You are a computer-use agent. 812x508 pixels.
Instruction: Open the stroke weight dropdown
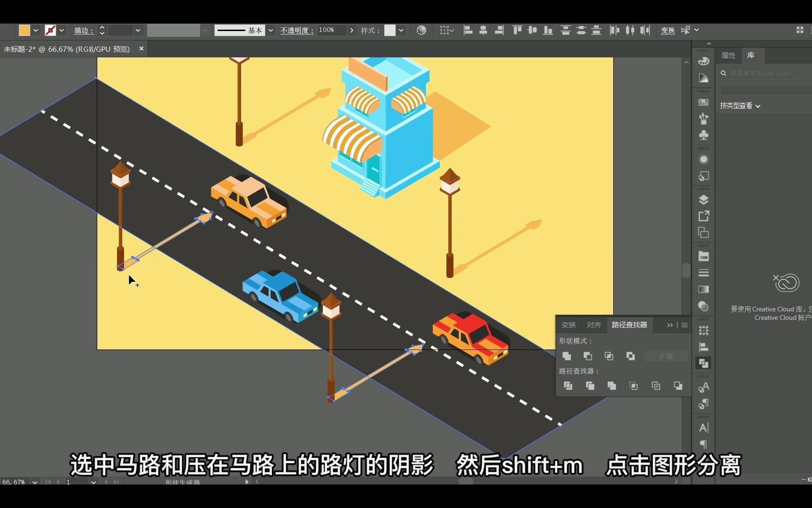[x=138, y=30]
